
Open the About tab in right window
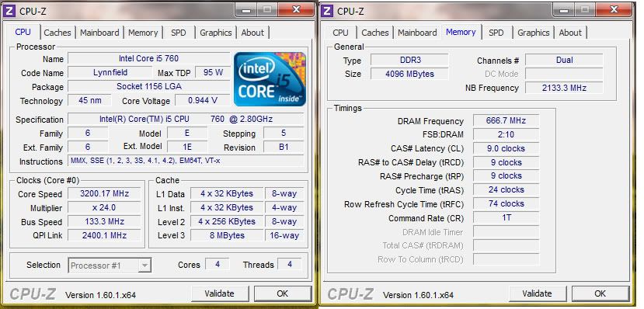point(570,33)
